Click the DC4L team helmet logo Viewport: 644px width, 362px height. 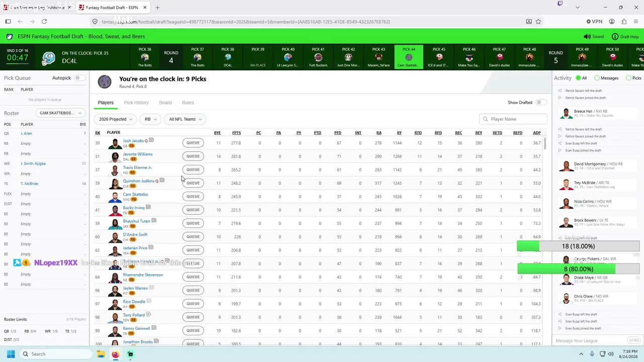tap(48, 58)
